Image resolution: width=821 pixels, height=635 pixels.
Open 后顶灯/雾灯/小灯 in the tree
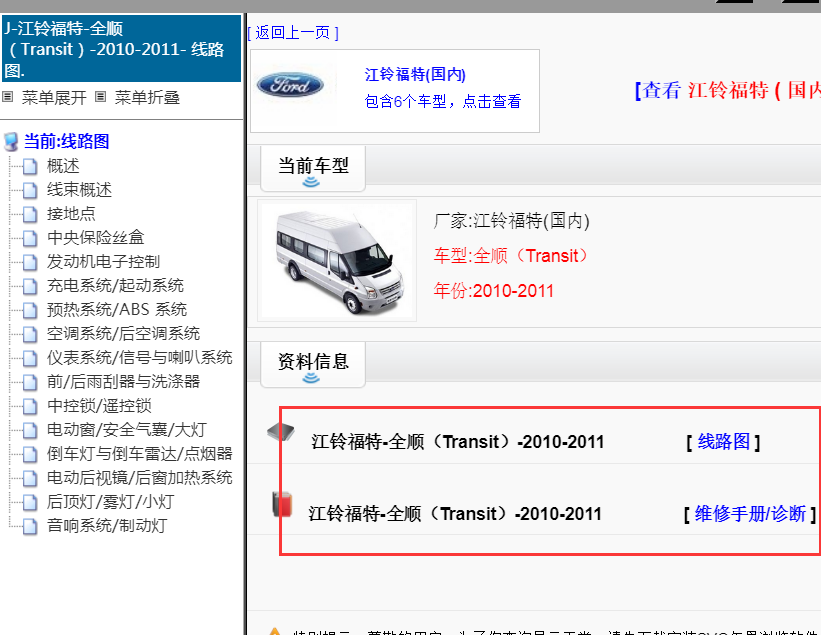tap(110, 503)
